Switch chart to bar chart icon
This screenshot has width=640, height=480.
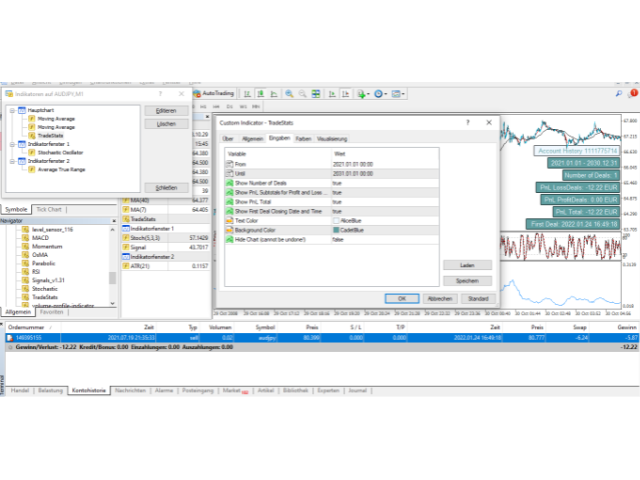pyautogui.click(x=247, y=94)
